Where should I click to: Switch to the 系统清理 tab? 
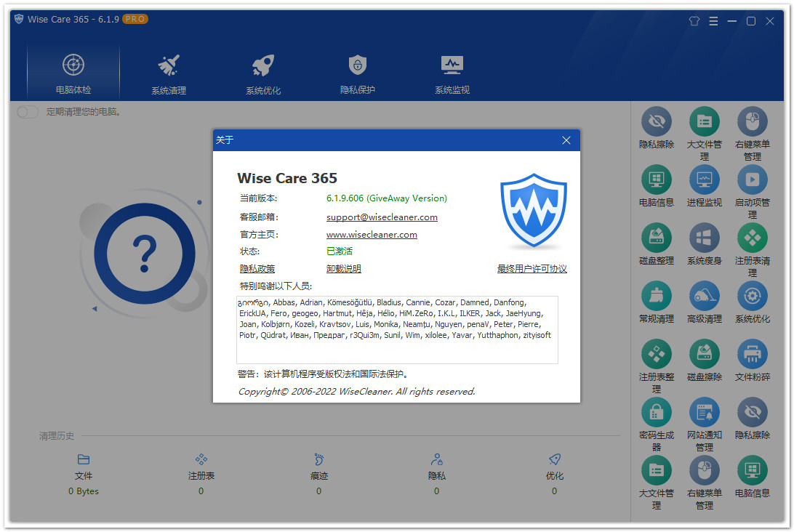(x=169, y=74)
